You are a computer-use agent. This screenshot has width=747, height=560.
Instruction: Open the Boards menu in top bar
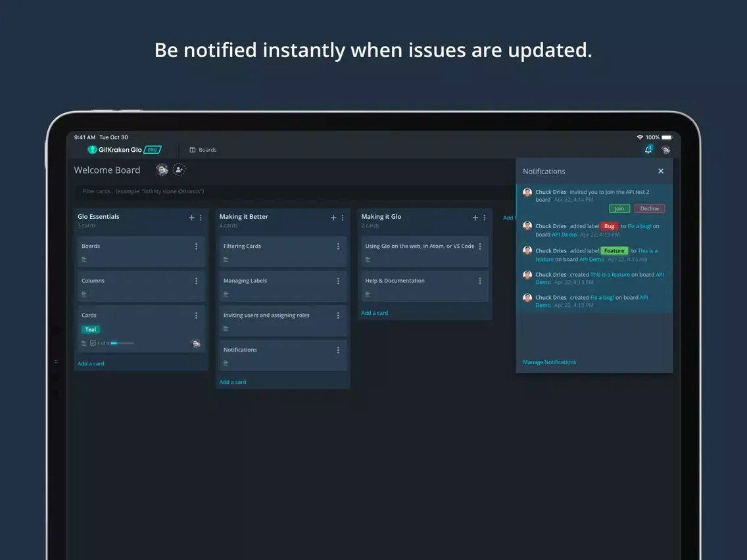(203, 150)
